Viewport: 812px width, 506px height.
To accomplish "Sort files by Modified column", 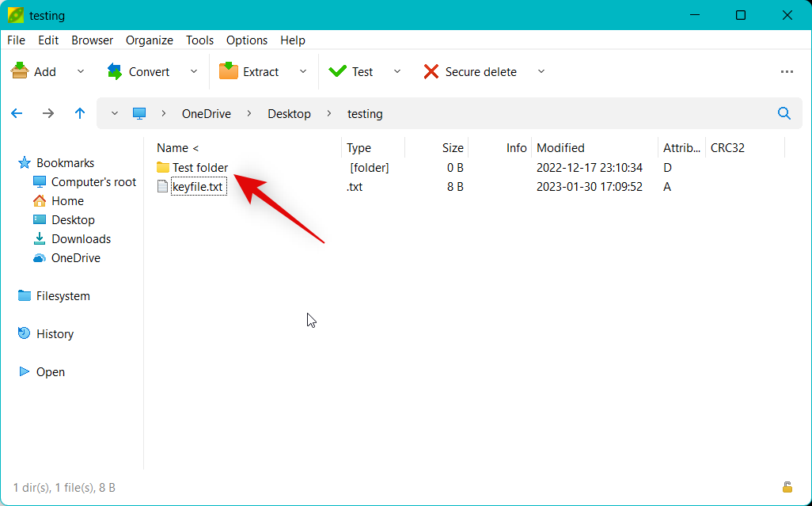I will (x=560, y=147).
